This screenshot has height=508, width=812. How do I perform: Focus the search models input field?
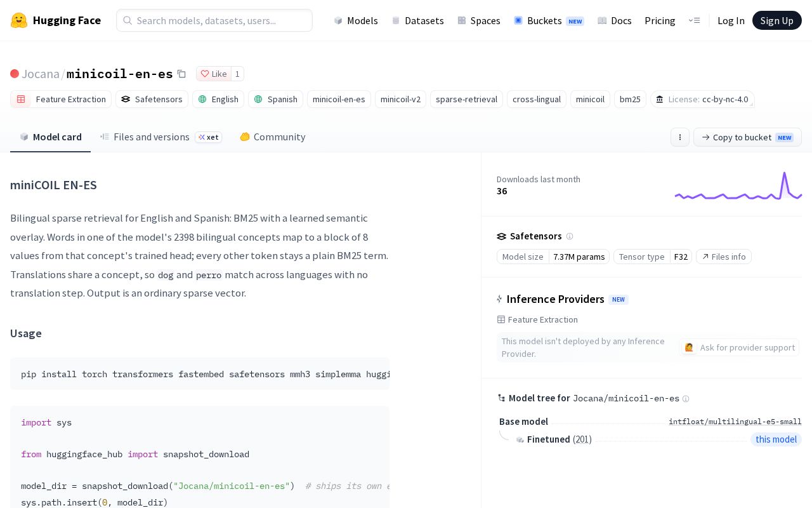pos(214,20)
